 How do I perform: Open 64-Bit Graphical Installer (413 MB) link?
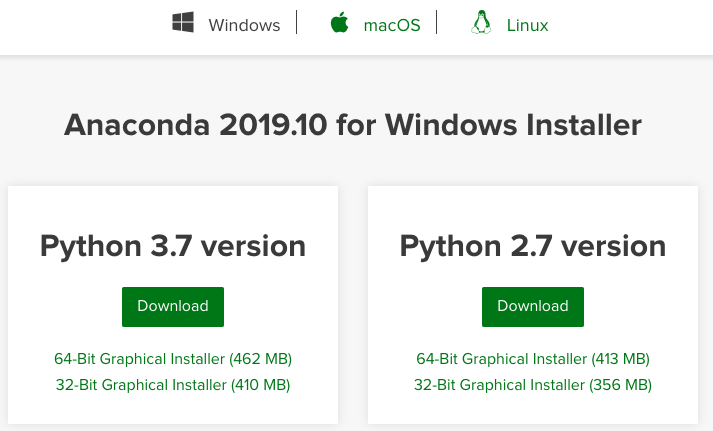click(533, 359)
